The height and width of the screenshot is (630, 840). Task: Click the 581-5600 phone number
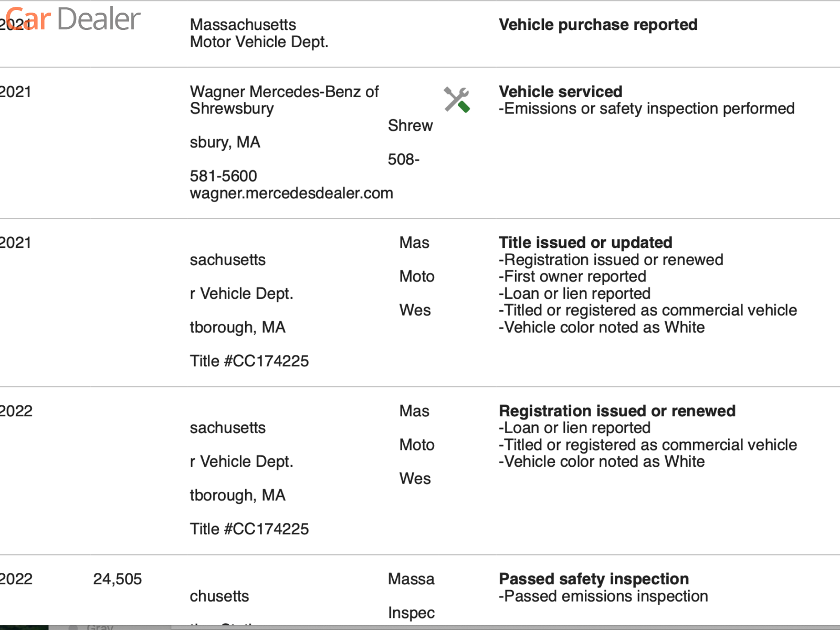click(x=224, y=176)
